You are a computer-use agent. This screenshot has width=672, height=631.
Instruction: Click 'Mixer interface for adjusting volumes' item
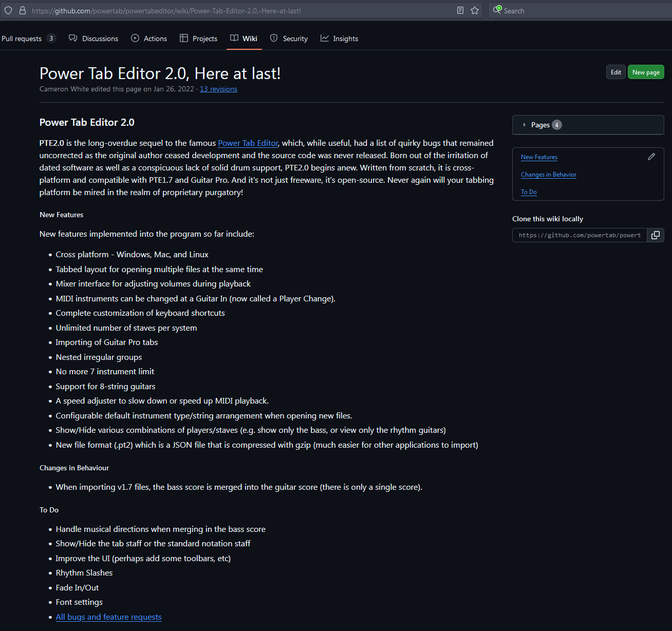click(x=153, y=284)
